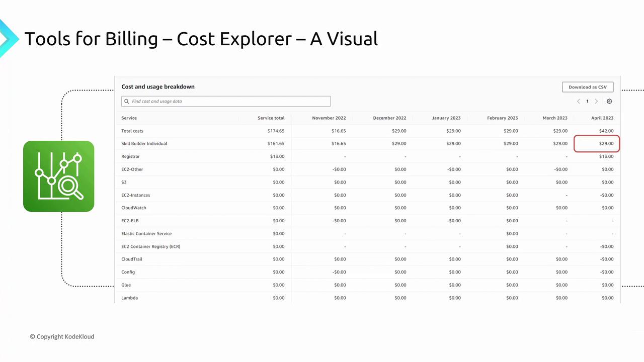Click the December 2022 column header

tap(389, 118)
